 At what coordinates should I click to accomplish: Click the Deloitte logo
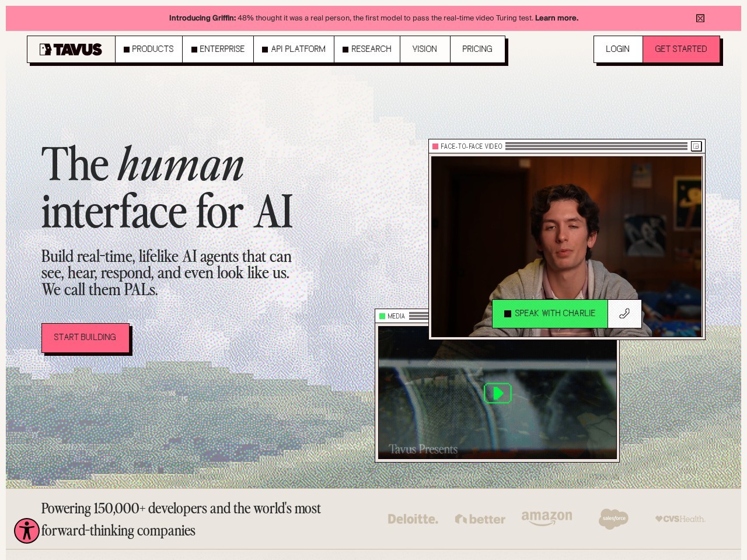point(413,519)
